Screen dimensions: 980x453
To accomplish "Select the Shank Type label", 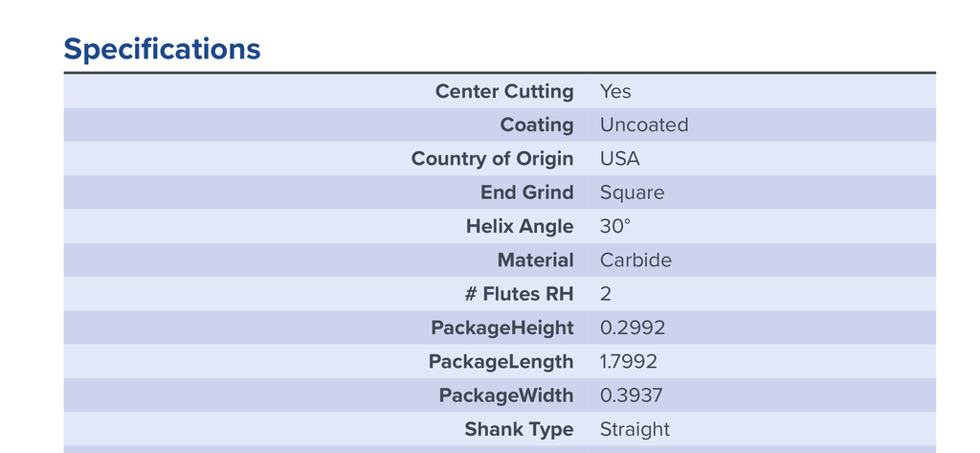I will tap(520, 429).
